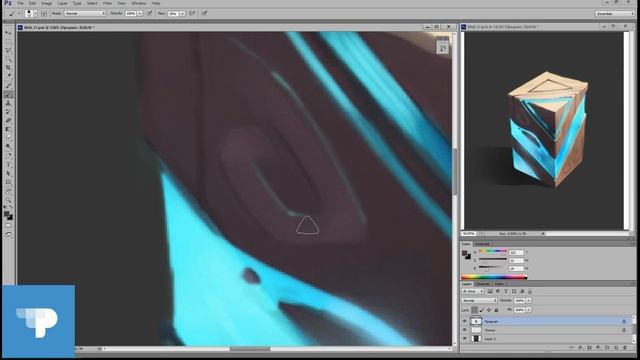Open the brush Mode dropdown
This screenshot has width=640, height=360.
point(85,13)
